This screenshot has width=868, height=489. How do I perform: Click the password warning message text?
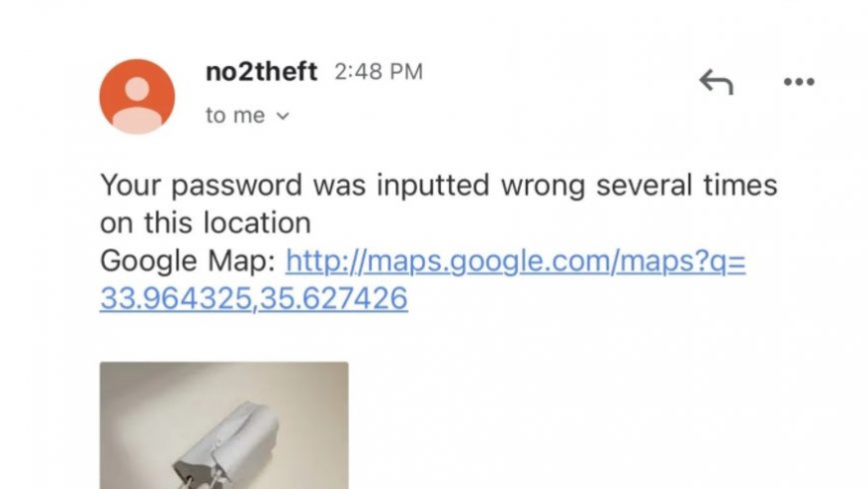[x=438, y=204]
